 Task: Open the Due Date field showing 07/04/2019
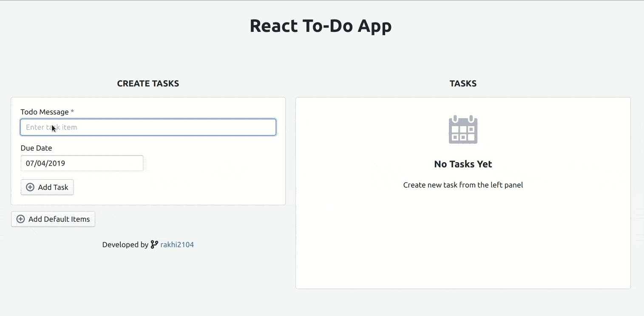tap(82, 163)
